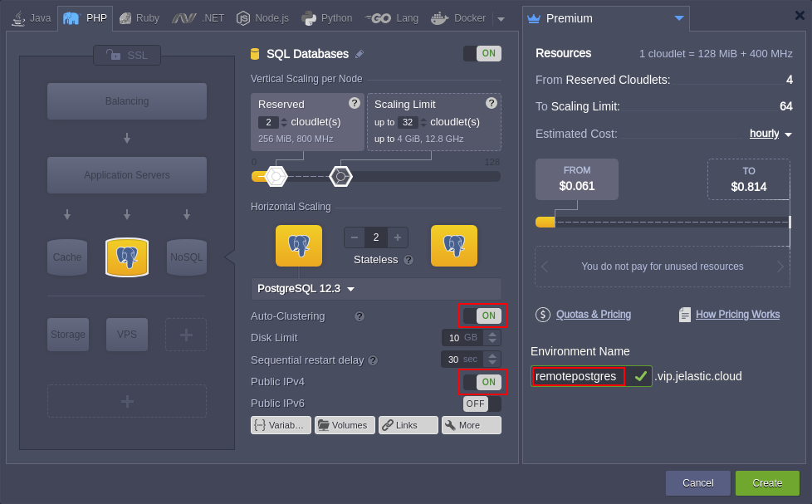Select the Application Servers block

127,175
